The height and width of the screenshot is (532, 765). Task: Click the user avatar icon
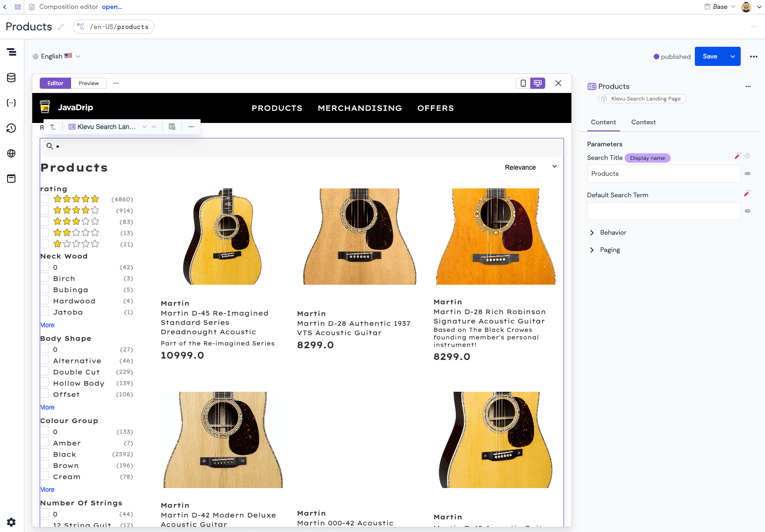(746, 7)
